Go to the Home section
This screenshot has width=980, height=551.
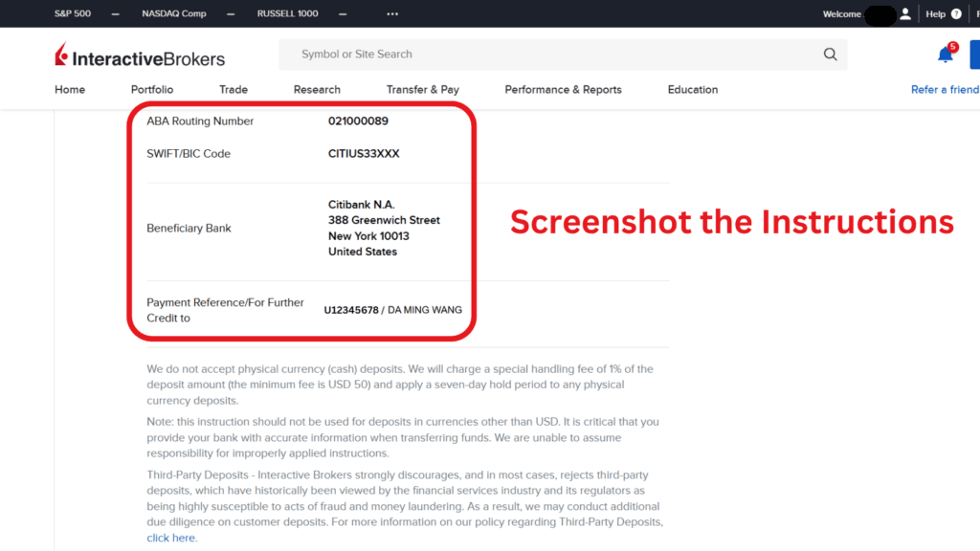(69, 89)
